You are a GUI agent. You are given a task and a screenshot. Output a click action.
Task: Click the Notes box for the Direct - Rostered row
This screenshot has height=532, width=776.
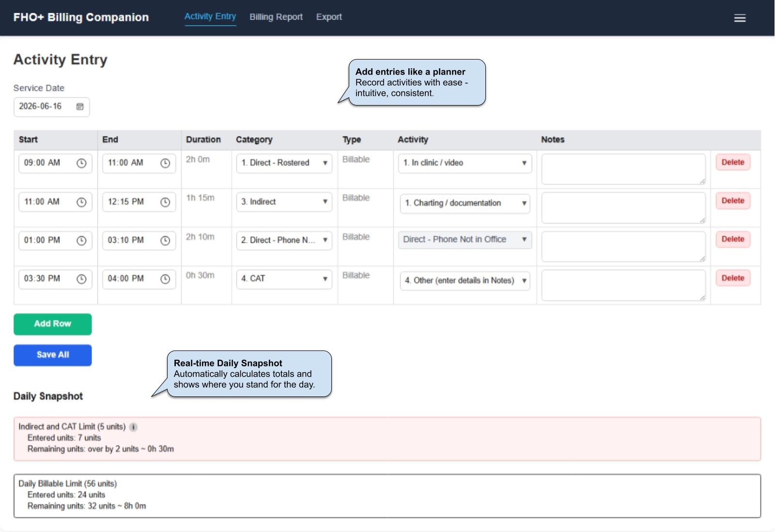623,169
